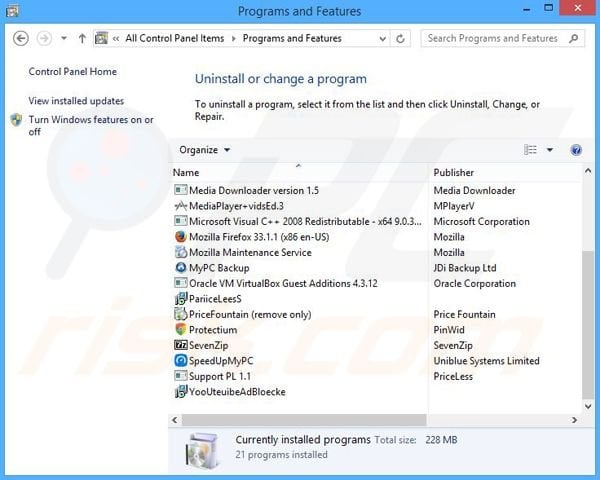600x480 pixels.
Task: Click the Back navigation arrow
Action: [x=21, y=38]
